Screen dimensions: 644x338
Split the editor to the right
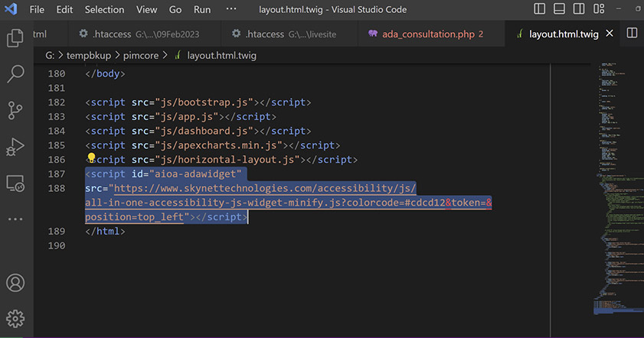(632, 34)
